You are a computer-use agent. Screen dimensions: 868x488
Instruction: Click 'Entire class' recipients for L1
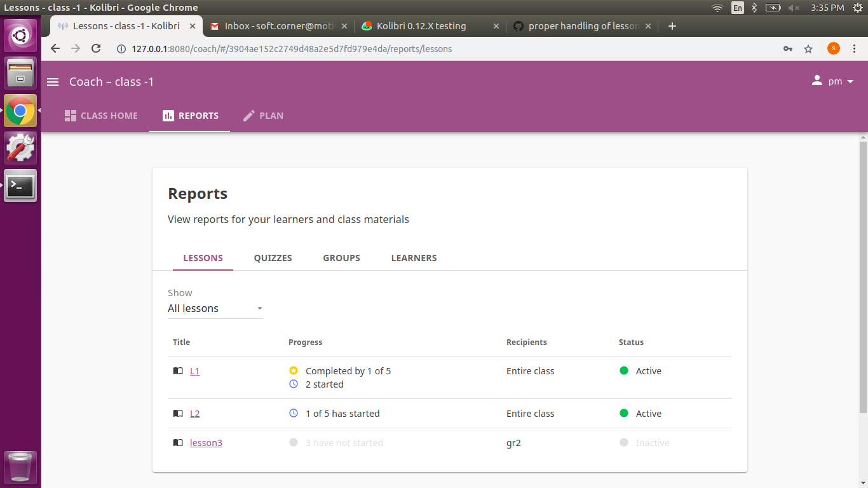[531, 371]
